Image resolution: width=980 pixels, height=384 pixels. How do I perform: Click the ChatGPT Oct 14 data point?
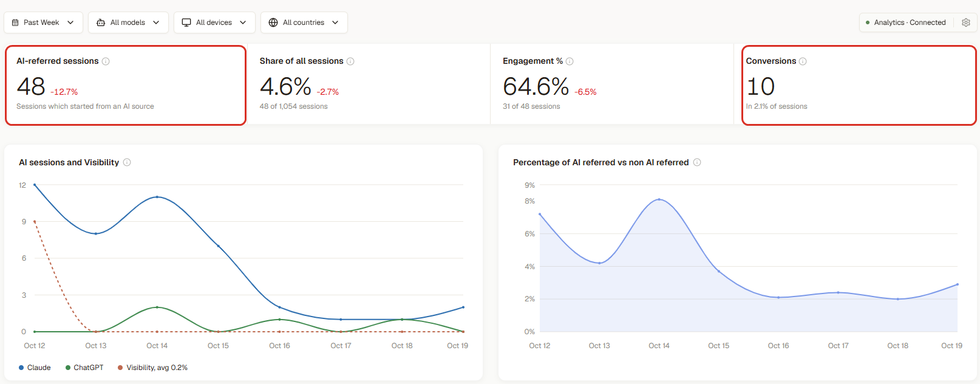(x=157, y=307)
